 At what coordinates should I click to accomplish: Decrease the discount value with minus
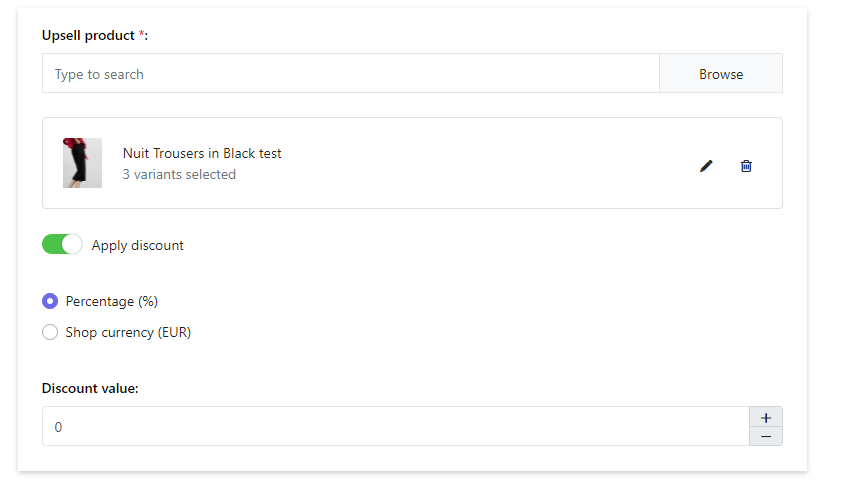point(766,437)
